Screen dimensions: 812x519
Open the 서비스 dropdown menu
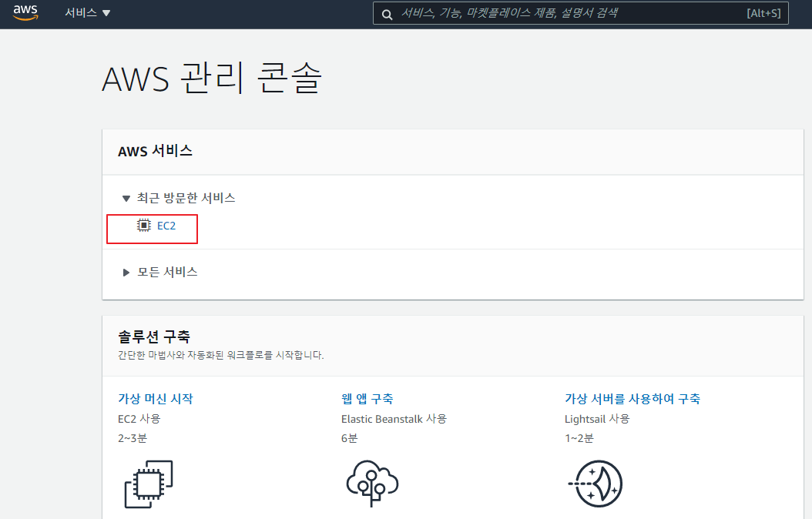click(x=88, y=13)
